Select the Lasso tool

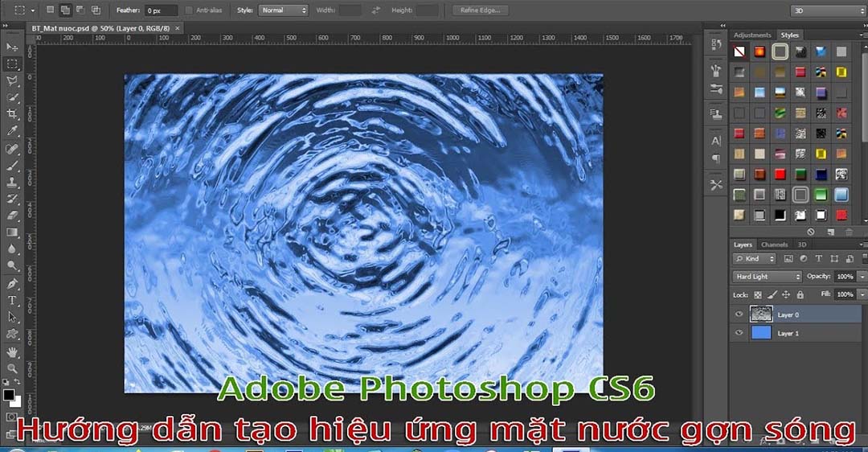(11, 81)
